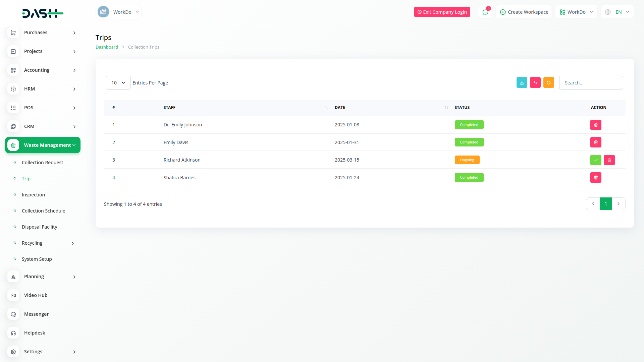
Task: Follow the Dashboard breadcrumb link
Action: coord(107,47)
